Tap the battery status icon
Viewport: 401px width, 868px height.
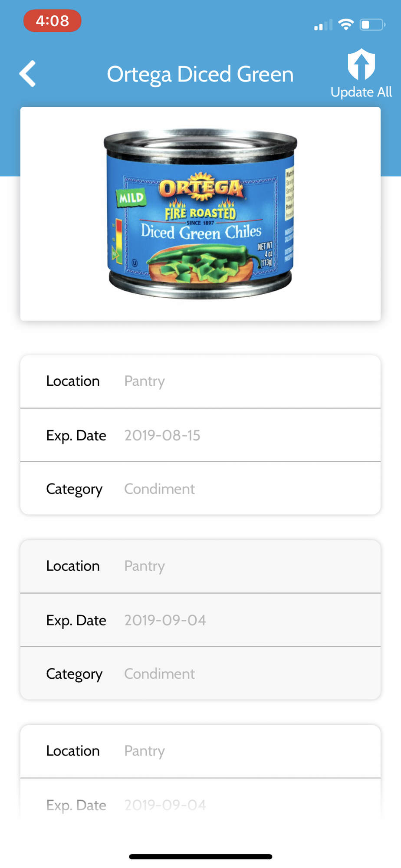click(372, 24)
